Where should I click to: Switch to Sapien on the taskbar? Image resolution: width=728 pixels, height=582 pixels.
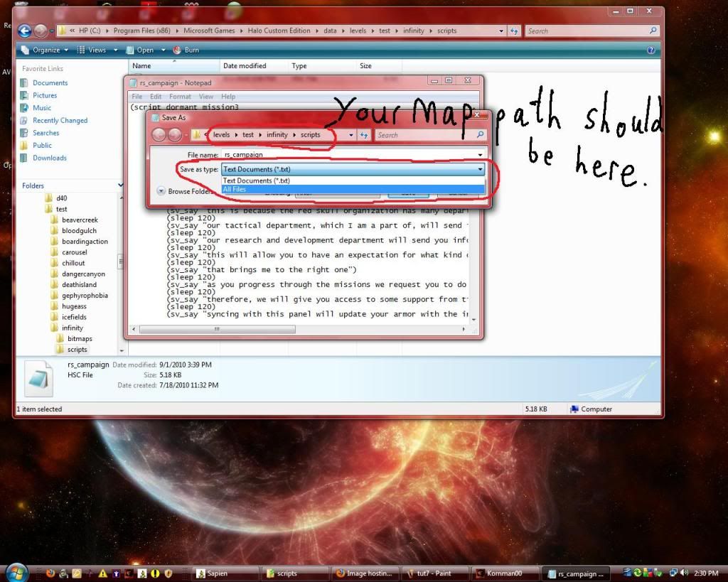coord(225,573)
